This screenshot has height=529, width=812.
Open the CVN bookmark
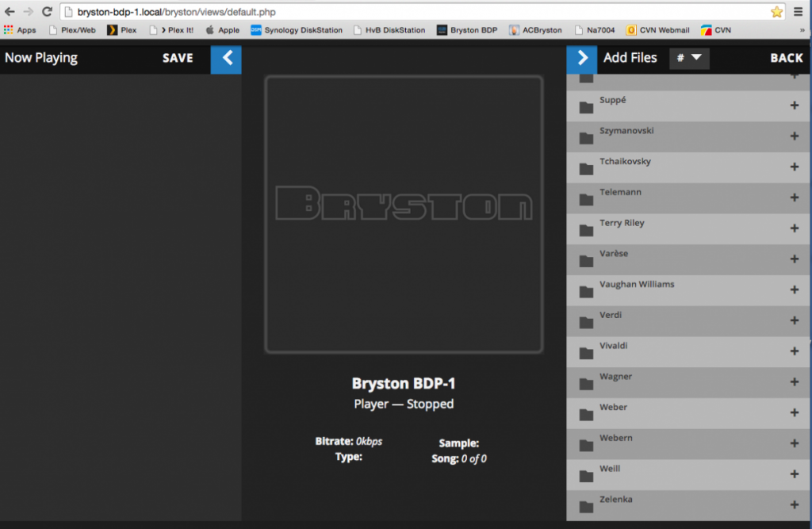tap(716, 30)
